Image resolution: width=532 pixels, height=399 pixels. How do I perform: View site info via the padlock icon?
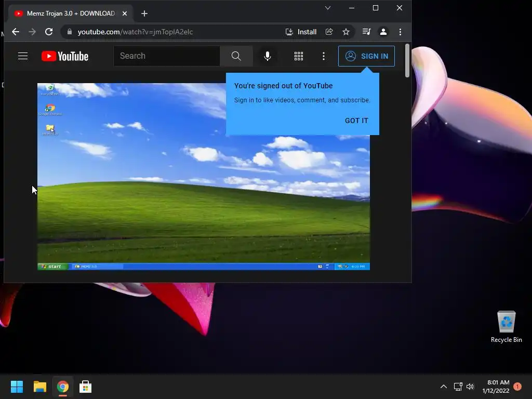(x=70, y=32)
